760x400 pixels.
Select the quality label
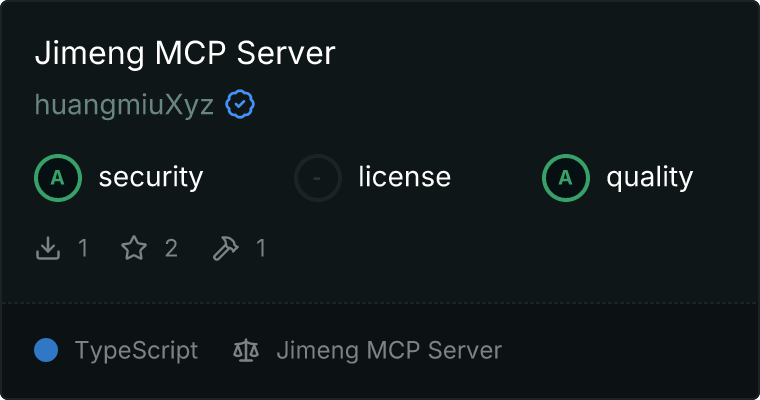[649, 177]
